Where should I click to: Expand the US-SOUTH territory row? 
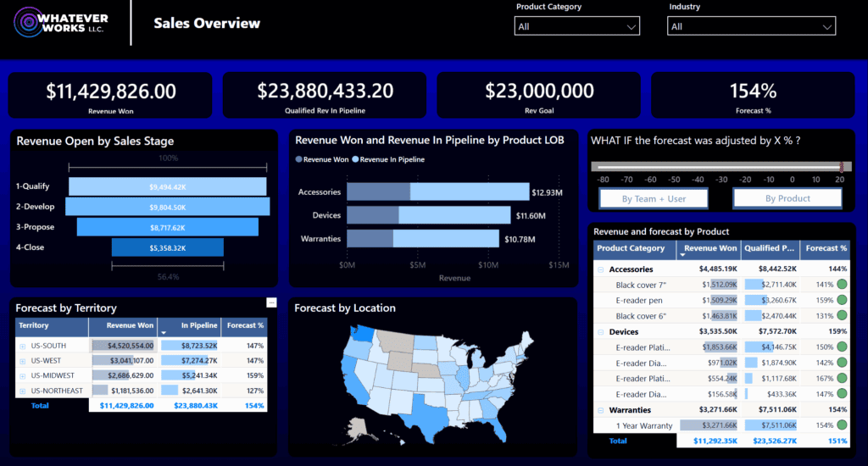pyautogui.click(x=22, y=346)
